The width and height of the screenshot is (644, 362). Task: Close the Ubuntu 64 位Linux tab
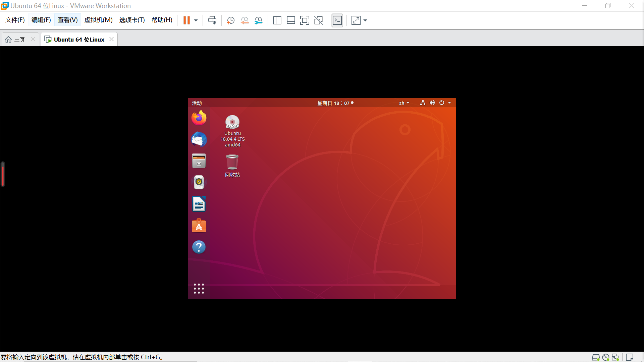point(111,39)
